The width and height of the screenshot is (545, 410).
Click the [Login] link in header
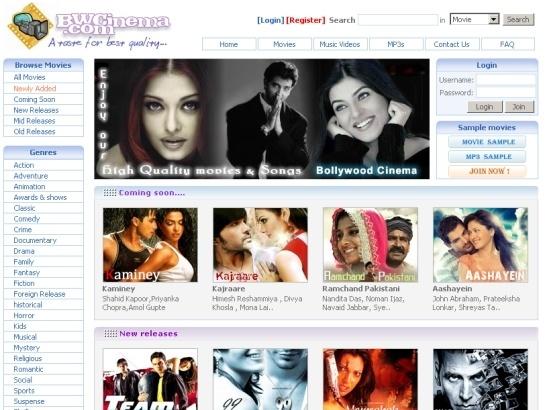click(270, 20)
